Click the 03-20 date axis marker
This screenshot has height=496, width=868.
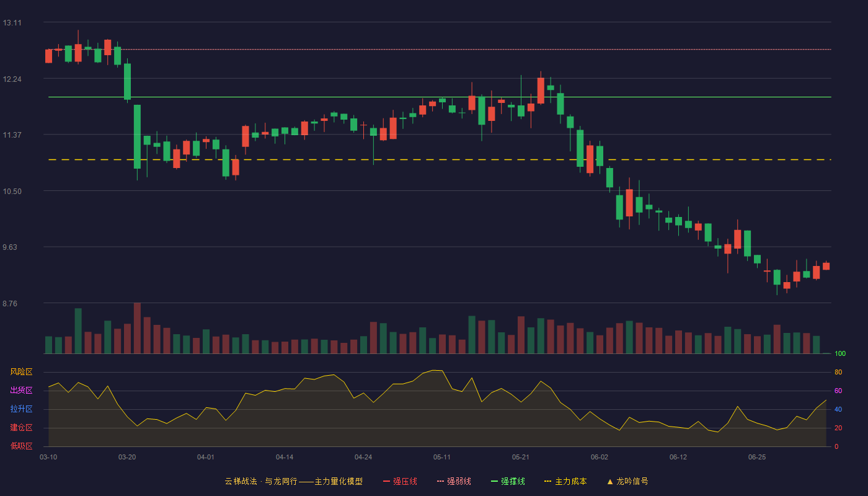[127, 457]
